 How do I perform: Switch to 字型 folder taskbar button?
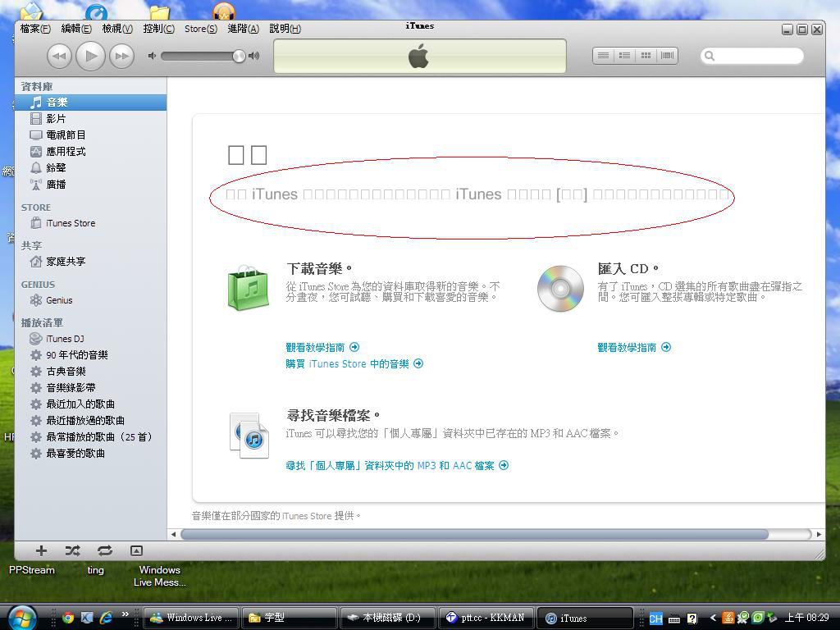pyautogui.click(x=290, y=618)
